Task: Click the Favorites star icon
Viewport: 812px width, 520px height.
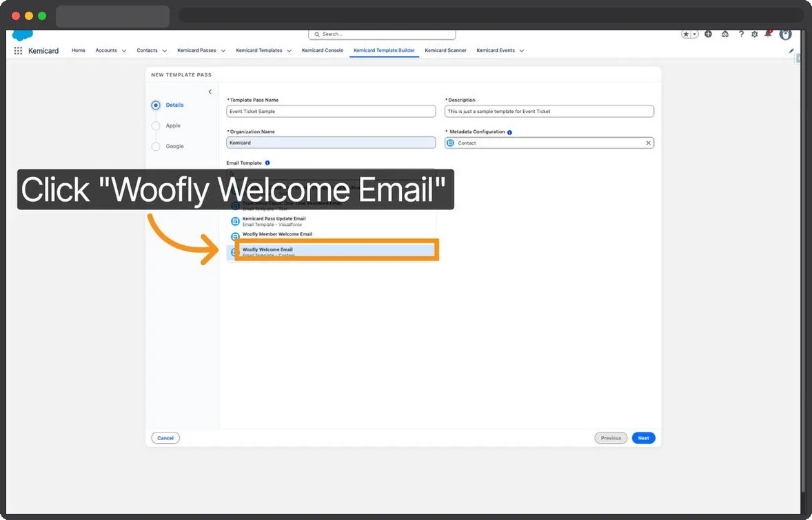Action: click(x=686, y=34)
